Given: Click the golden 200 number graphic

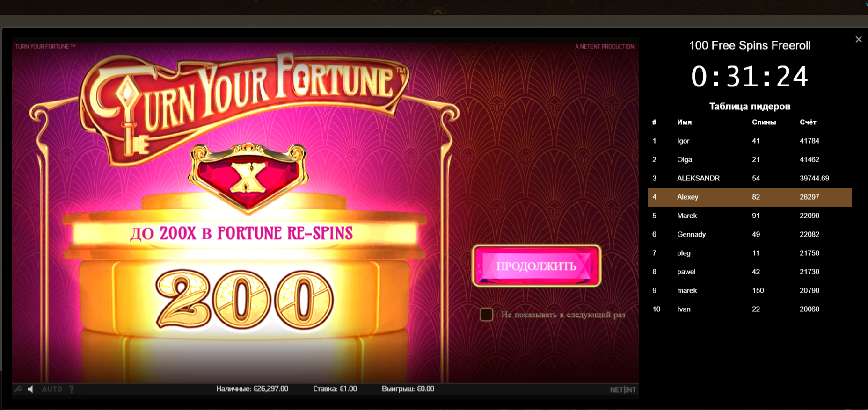Looking at the screenshot, I should 244,299.
